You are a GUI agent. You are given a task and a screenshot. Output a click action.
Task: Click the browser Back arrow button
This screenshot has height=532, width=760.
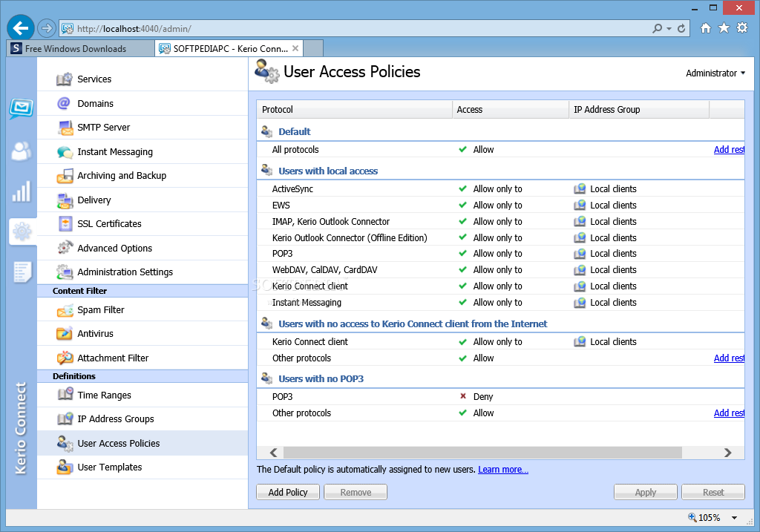point(20,28)
